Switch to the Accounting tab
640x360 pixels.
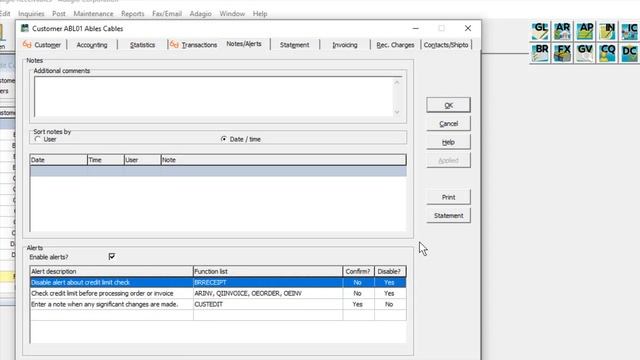[x=92, y=45]
